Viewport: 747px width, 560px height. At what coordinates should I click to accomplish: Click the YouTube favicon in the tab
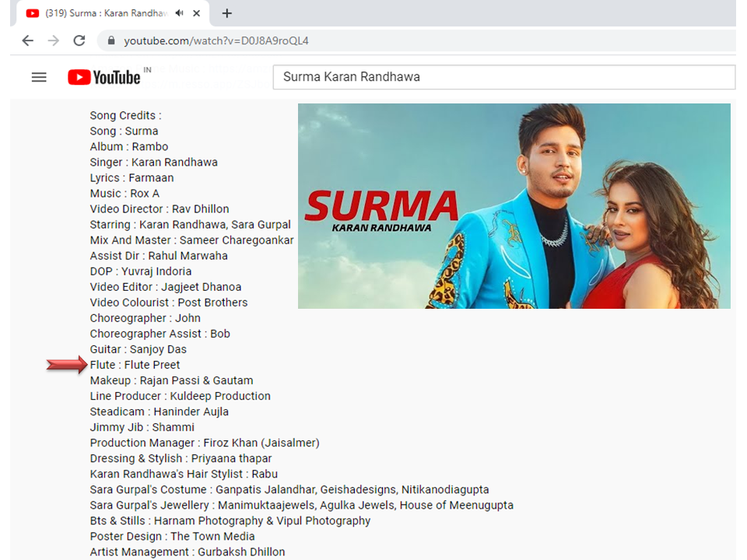pos(33,13)
